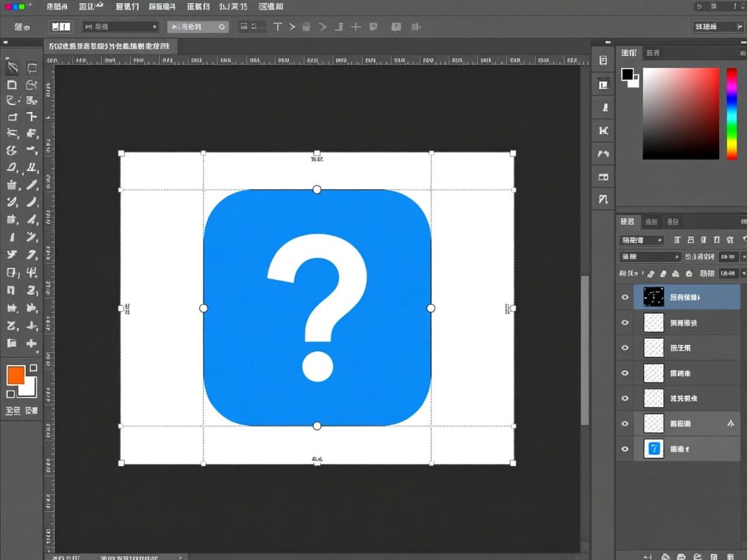
Task: Open the layer filter dropdown in layers panel
Action: [642, 240]
